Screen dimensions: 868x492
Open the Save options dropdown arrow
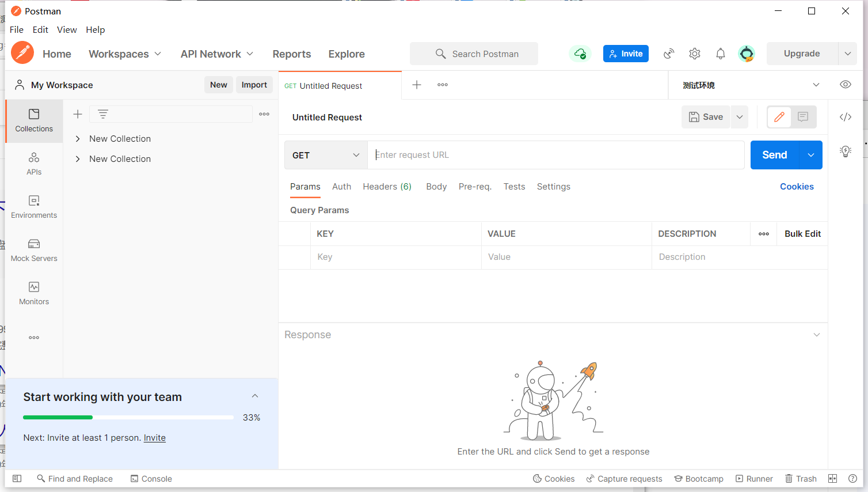[x=740, y=117]
